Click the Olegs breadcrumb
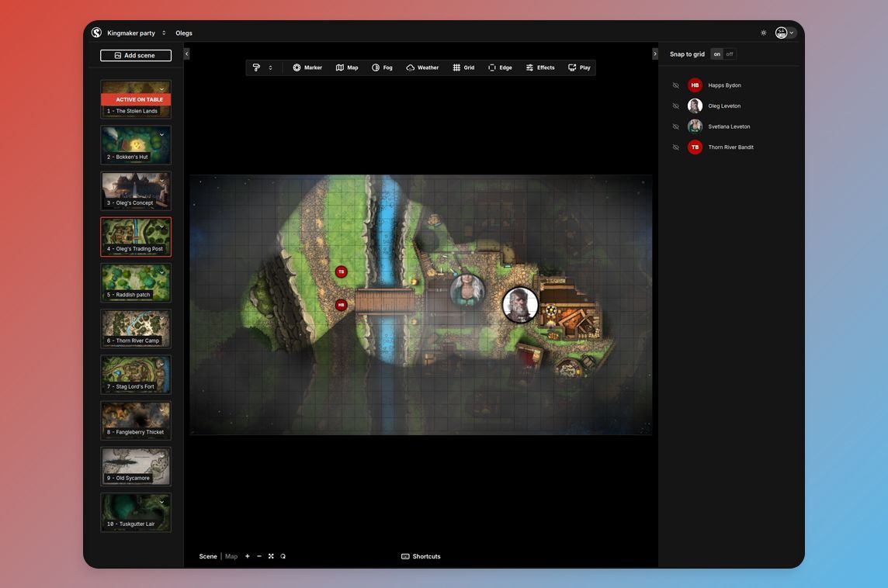The height and width of the screenshot is (588, 888). click(x=183, y=33)
